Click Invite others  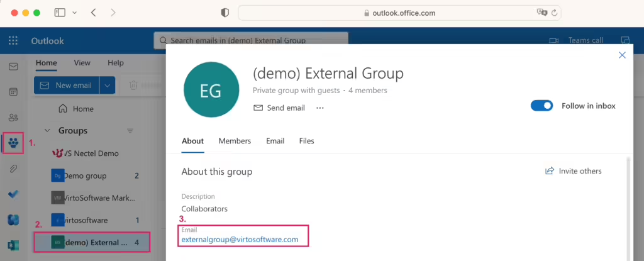[574, 171]
